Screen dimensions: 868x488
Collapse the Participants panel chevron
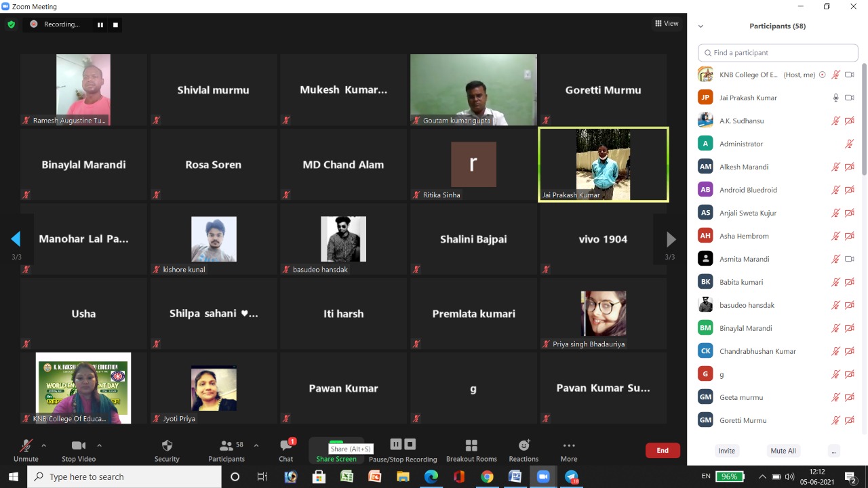701,26
